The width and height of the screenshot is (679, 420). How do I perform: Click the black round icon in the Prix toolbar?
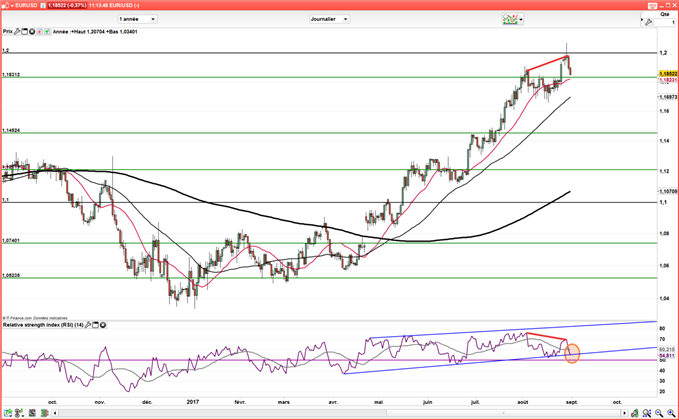(32, 32)
